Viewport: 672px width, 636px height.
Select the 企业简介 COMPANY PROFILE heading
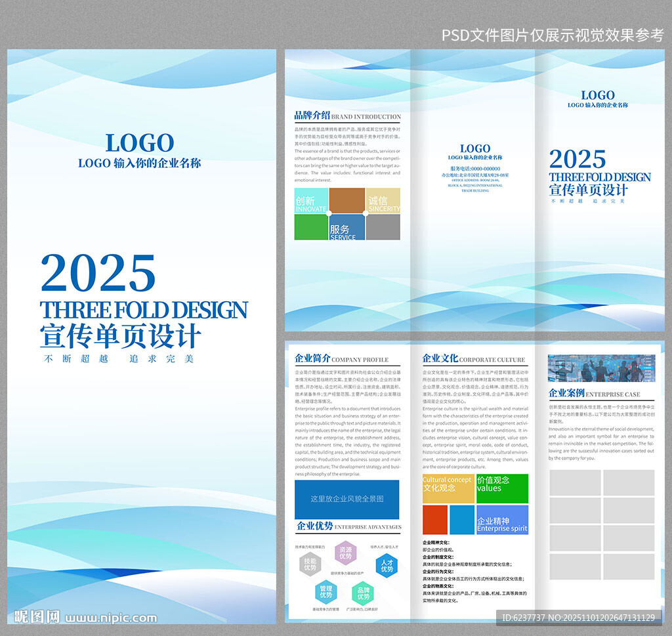click(341, 358)
